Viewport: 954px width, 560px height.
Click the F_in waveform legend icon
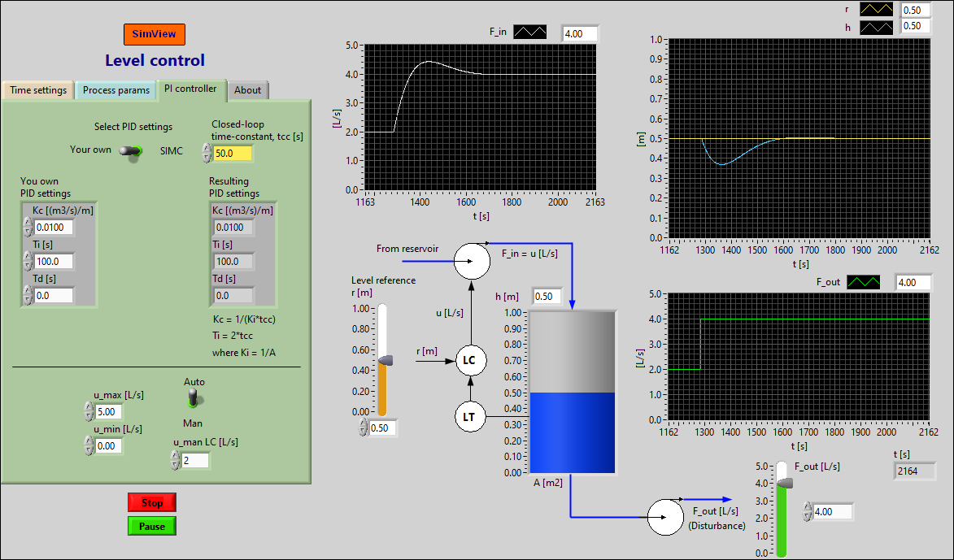tap(529, 33)
